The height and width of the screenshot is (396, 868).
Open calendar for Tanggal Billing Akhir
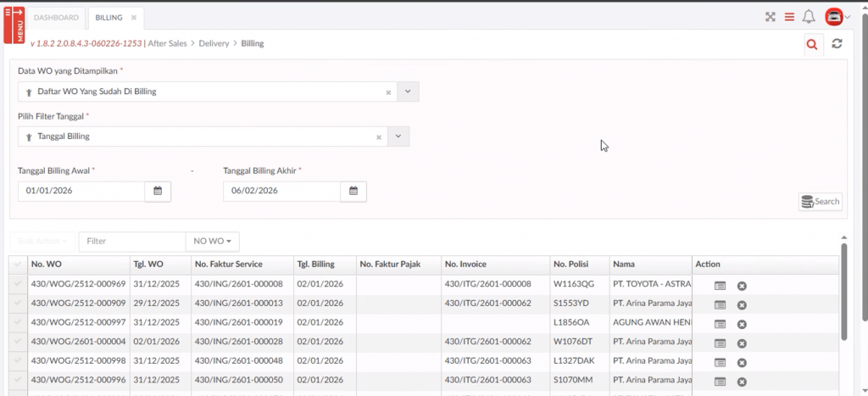coord(353,191)
